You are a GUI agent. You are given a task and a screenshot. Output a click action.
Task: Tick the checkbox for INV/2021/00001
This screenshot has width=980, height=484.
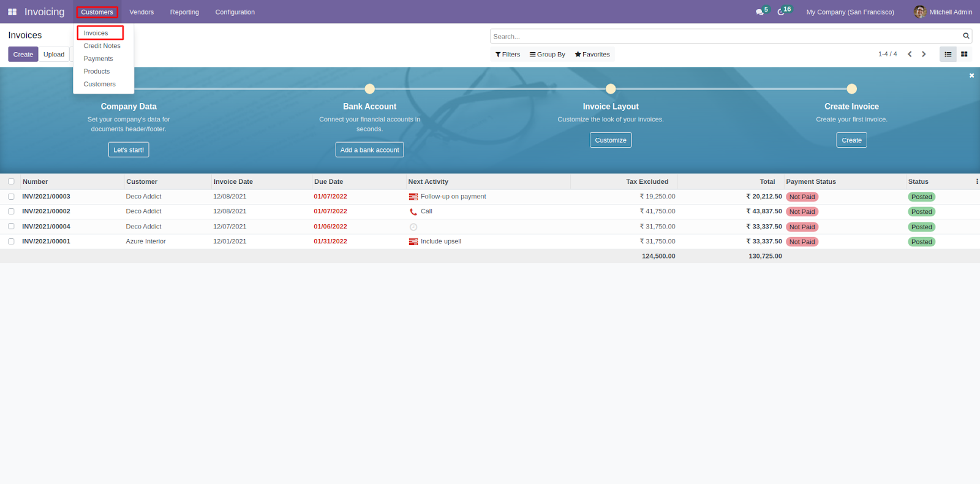click(11, 241)
